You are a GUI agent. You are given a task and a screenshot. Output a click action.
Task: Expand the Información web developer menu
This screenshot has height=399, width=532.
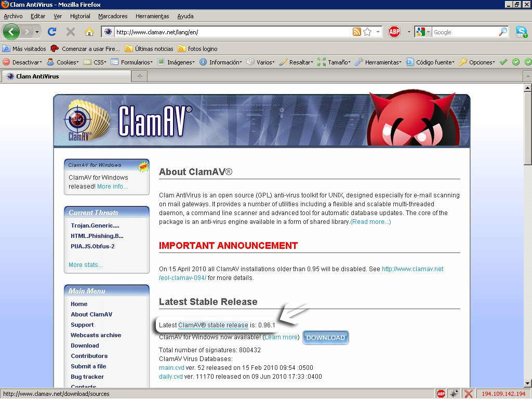[221, 62]
